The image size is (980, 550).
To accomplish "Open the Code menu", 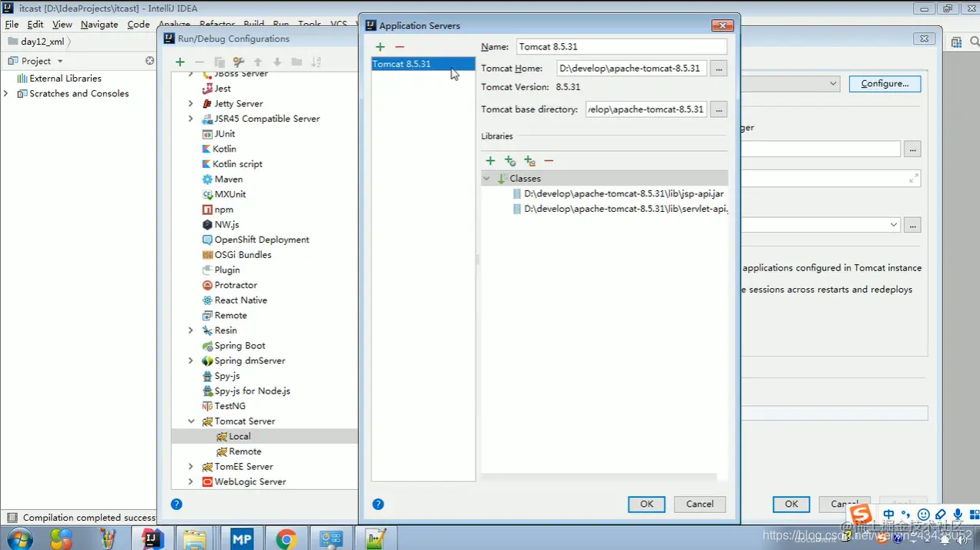I will (138, 24).
